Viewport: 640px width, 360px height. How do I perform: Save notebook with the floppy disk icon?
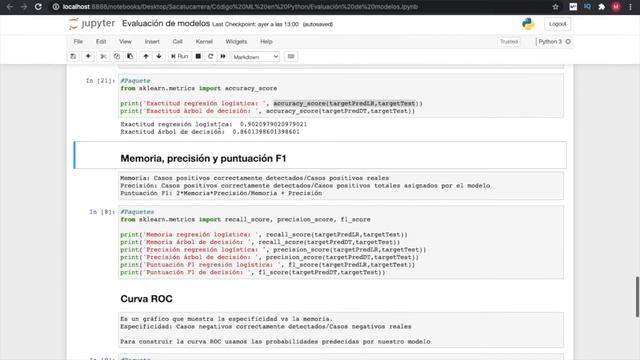[73, 56]
